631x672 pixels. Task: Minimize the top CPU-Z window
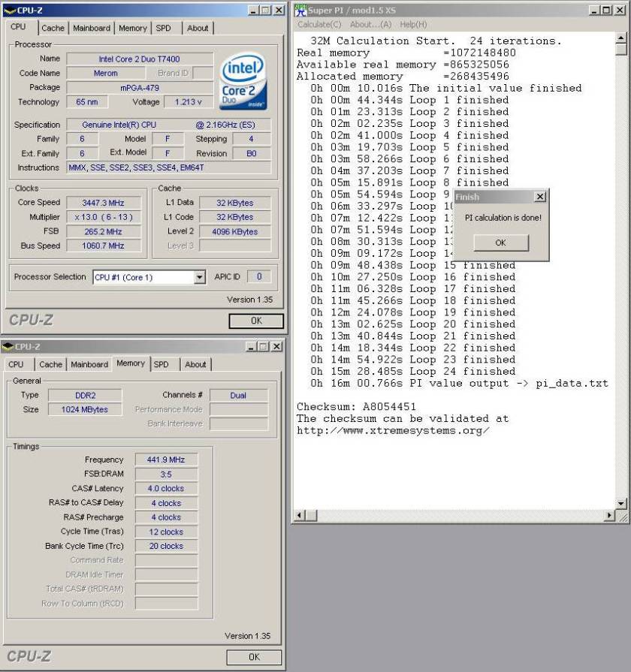click(x=254, y=11)
